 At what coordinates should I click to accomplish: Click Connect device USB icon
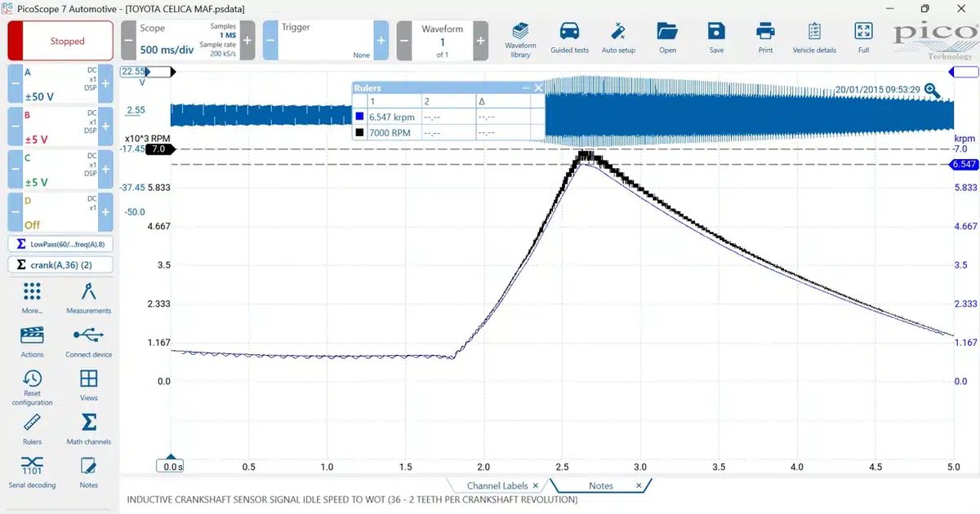click(x=88, y=335)
